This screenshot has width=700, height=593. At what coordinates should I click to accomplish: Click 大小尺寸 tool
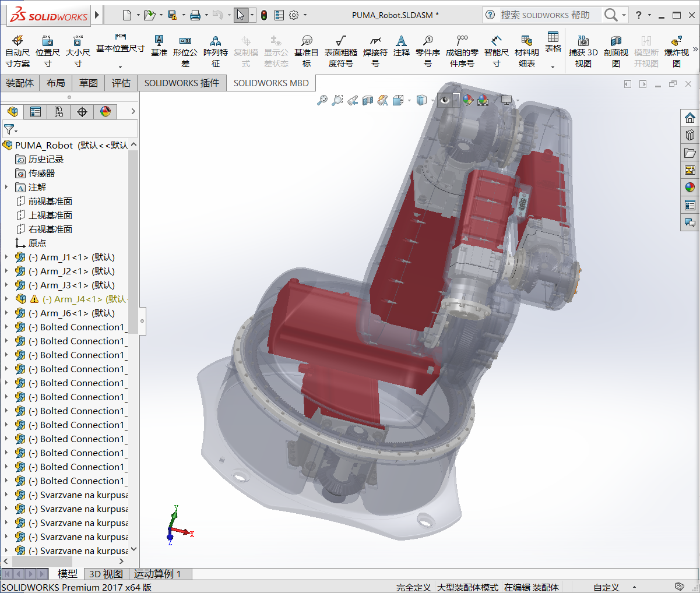[x=78, y=51]
